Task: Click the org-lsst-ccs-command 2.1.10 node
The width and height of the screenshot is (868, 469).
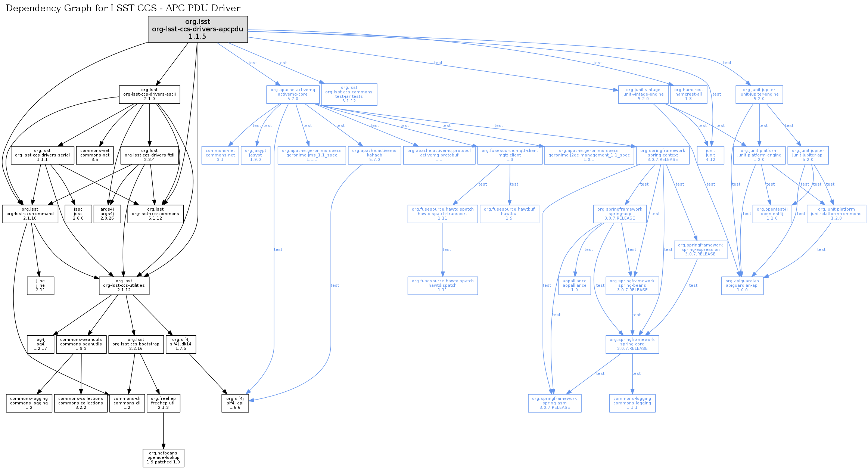Action: pyautogui.click(x=30, y=214)
